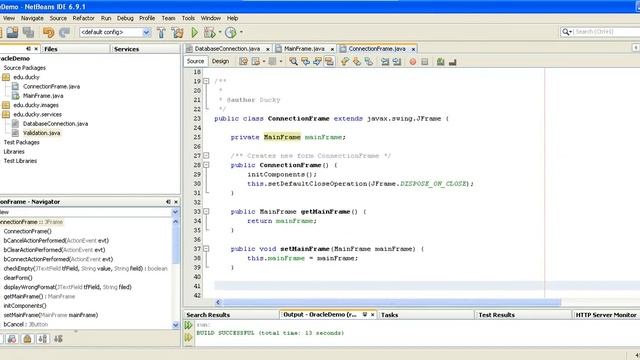The width and height of the screenshot is (640, 360).
Task: Select DatabaseConnection.java in project tree
Action: pyautogui.click(x=55, y=124)
